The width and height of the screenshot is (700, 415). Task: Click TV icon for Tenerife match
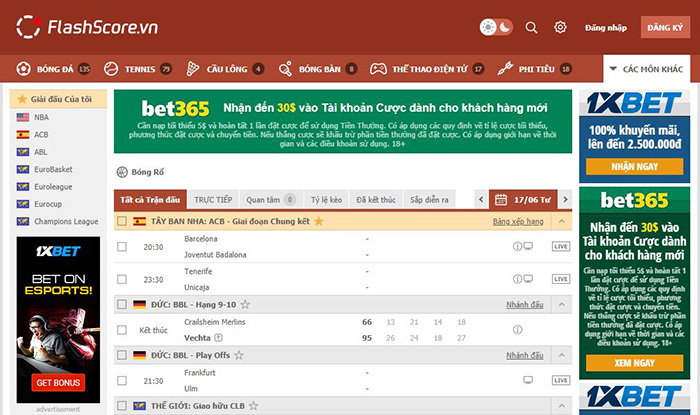[x=528, y=279]
